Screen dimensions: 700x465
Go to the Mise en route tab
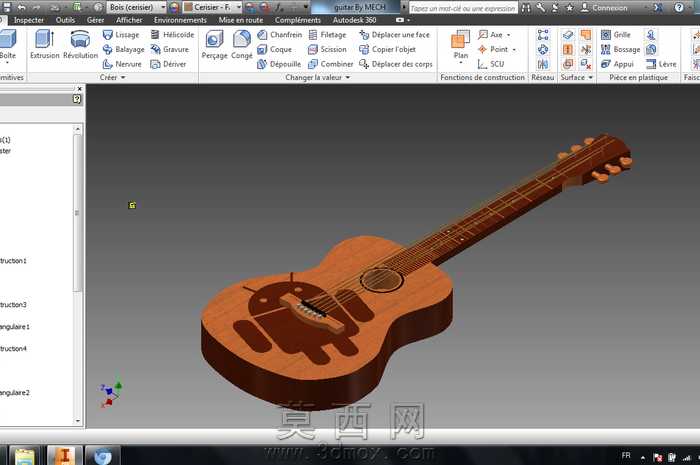(241, 20)
